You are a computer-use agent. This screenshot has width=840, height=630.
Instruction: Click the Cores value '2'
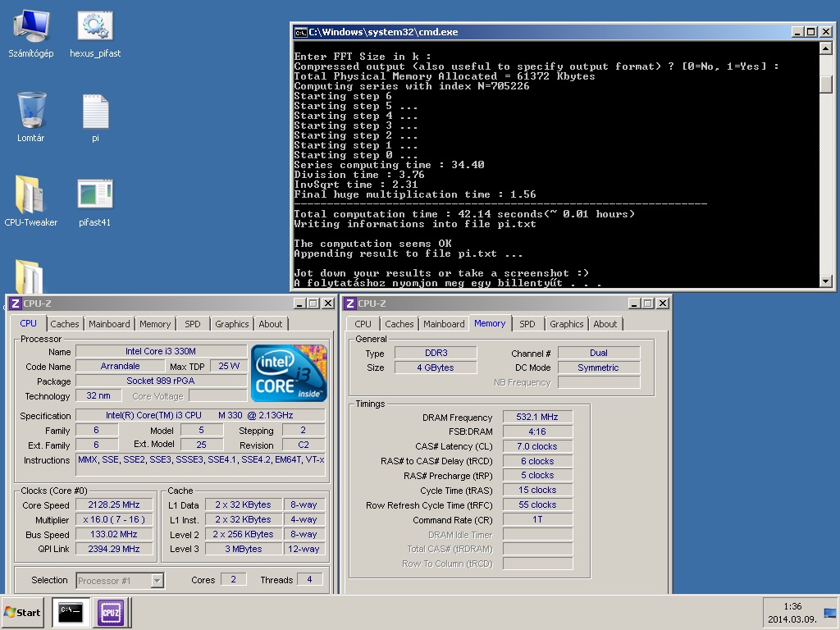234,579
